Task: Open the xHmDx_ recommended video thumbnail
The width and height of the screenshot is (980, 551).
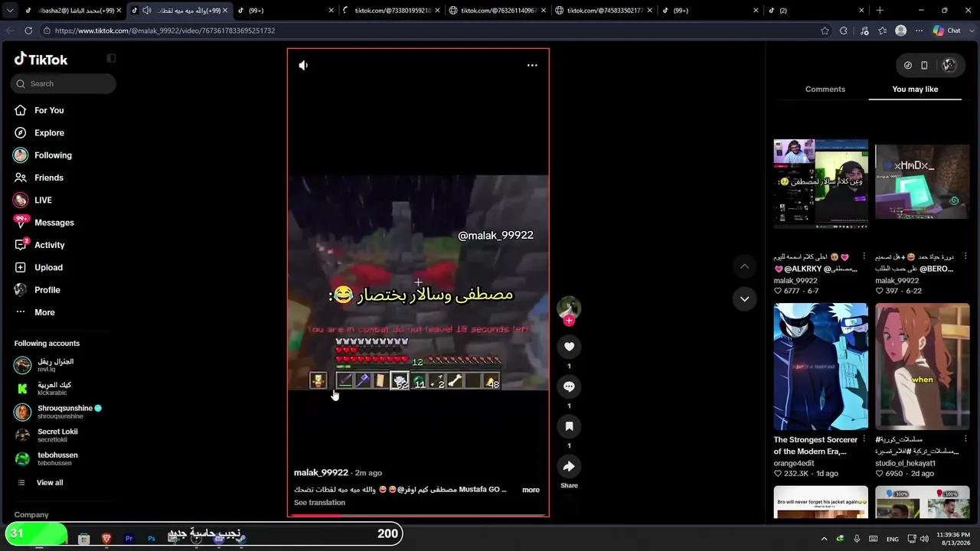Action: click(922, 184)
